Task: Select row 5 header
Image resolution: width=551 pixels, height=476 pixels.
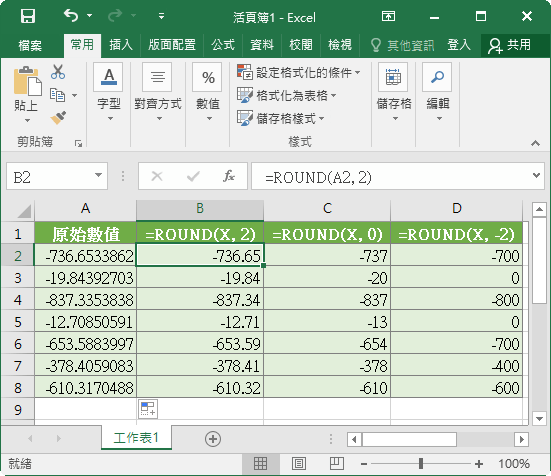Action: pyautogui.click(x=18, y=322)
